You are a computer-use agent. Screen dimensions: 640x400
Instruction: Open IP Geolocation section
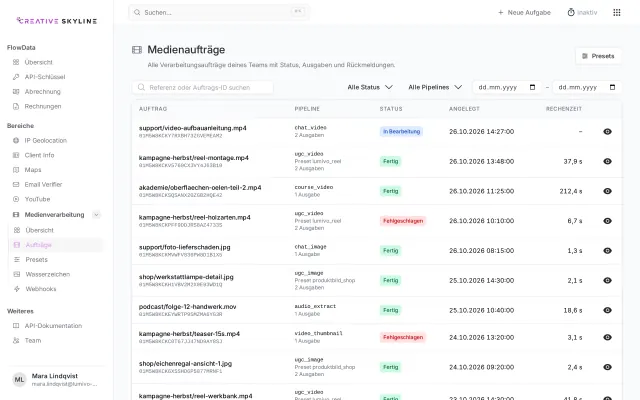click(45, 140)
